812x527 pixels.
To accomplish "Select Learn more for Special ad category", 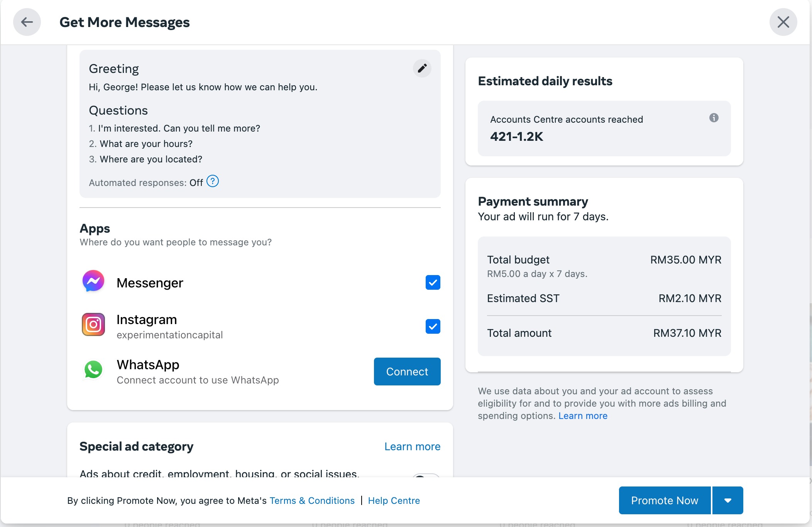I will 413,446.
